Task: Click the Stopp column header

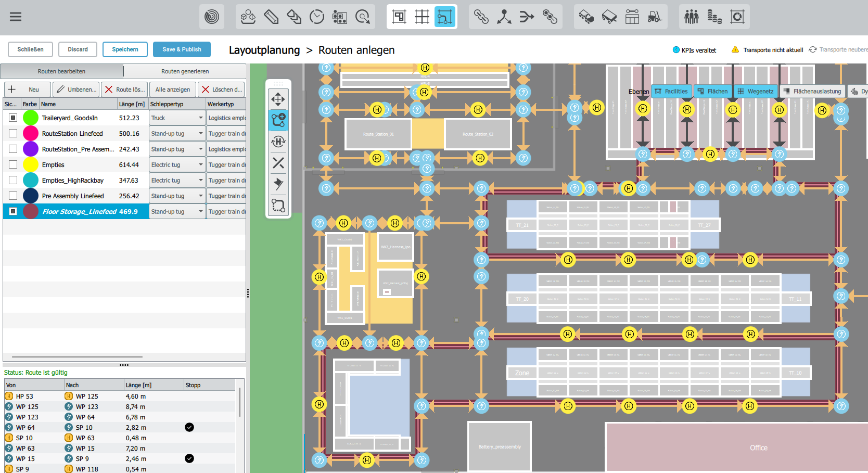Action: tap(210, 385)
